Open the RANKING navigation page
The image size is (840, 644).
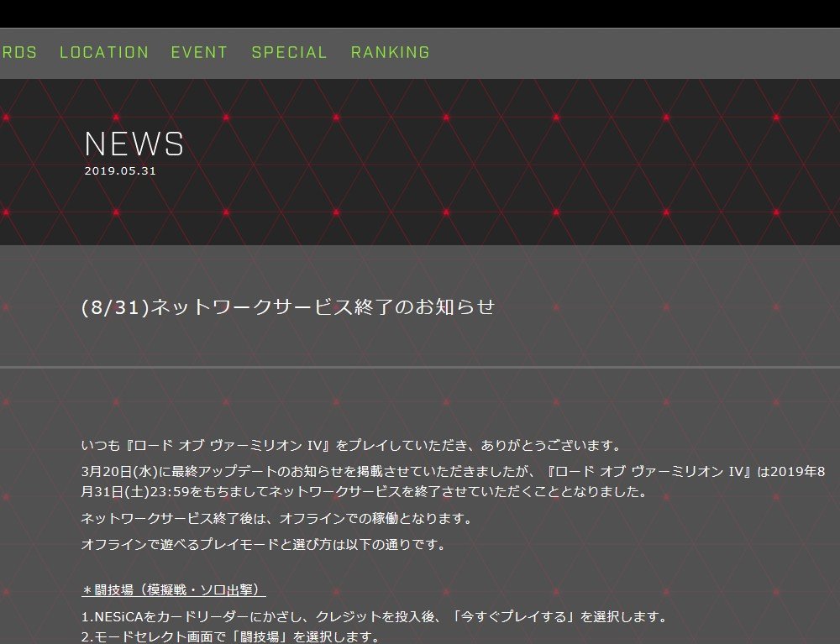(x=391, y=52)
